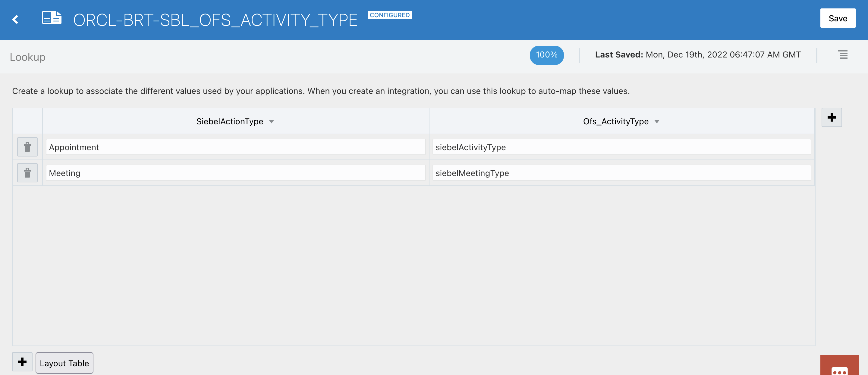Click the siebelActivityType value field
The image size is (868, 375).
click(621, 147)
